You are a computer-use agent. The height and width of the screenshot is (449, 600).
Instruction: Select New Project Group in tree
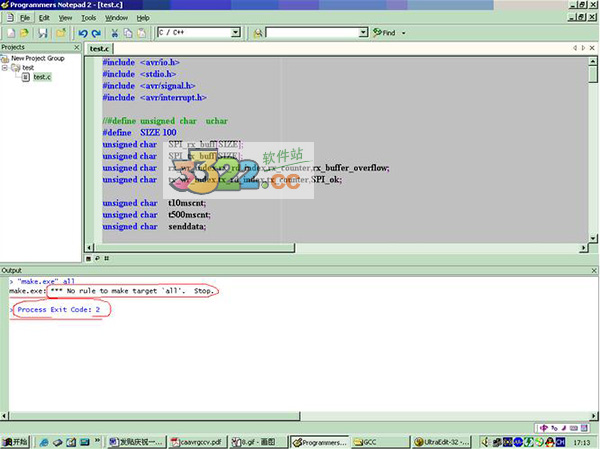point(38,58)
